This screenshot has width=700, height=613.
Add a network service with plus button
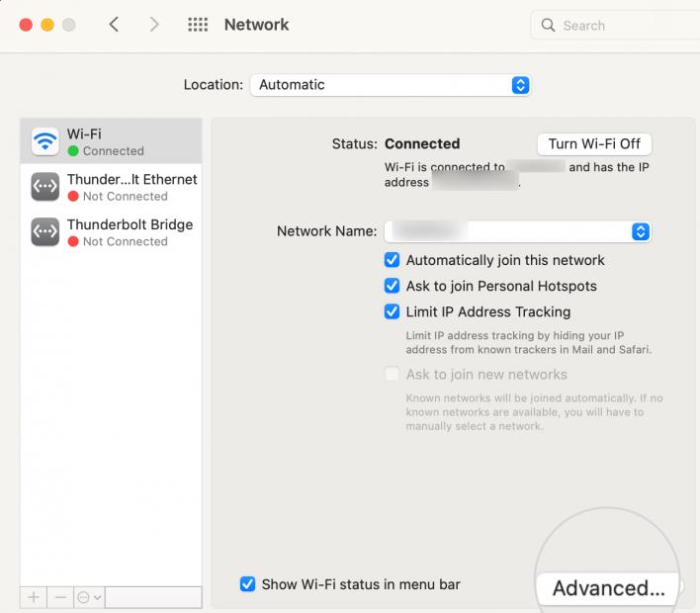34,597
